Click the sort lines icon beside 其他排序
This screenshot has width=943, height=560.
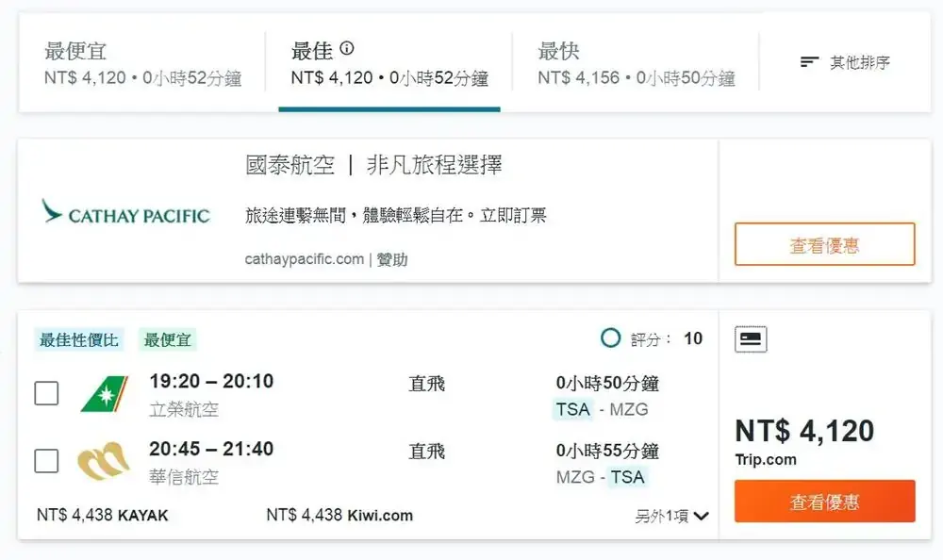point(809,62)
